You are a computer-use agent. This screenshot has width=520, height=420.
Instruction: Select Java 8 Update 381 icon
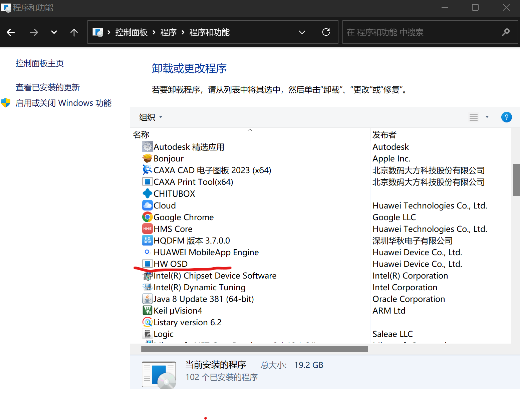148,299
